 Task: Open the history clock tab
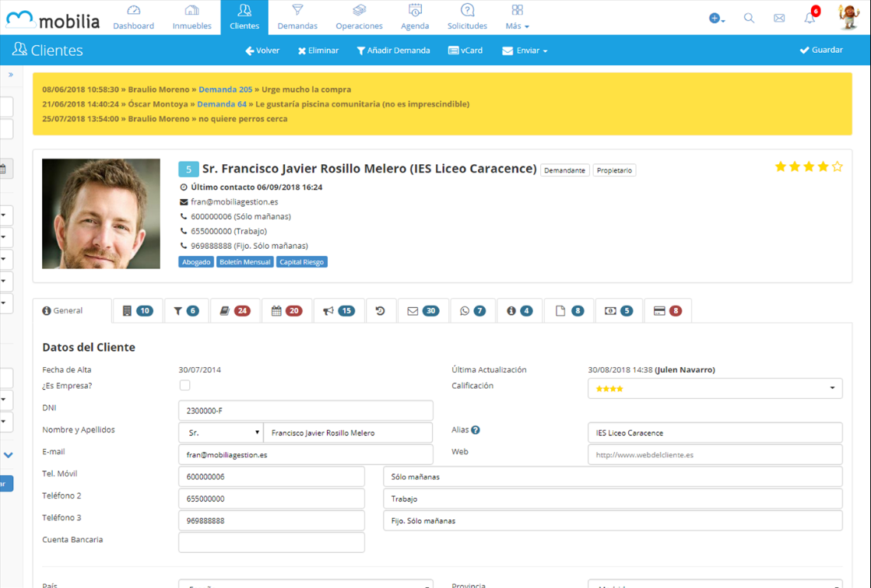380,311
